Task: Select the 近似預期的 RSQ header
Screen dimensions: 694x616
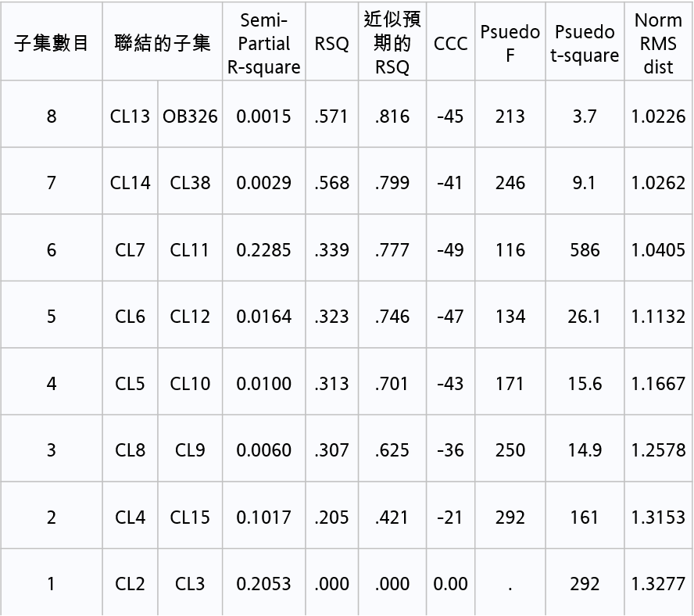Action: coord(392,43)
